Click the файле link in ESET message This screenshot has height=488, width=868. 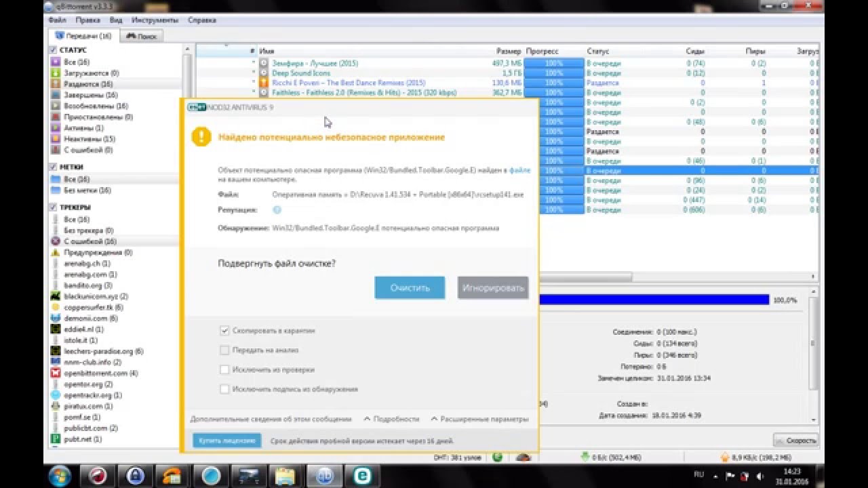(x=519, y=171)
